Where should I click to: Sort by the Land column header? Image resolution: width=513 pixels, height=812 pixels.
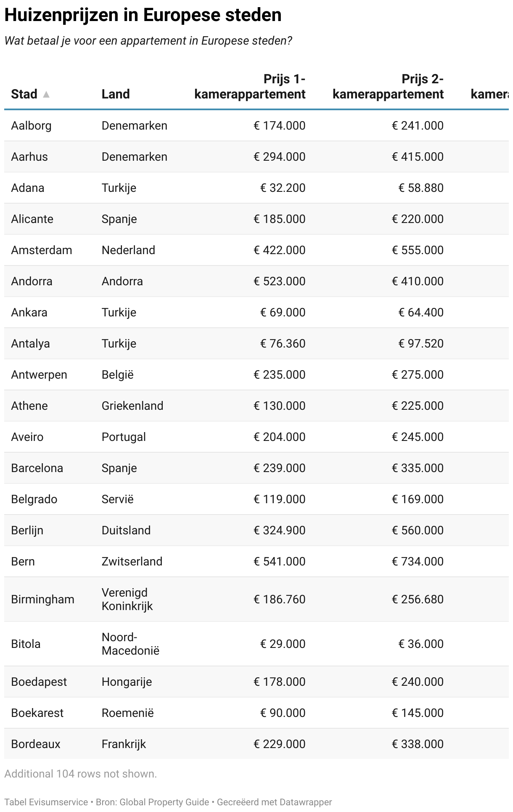point(116,94)
